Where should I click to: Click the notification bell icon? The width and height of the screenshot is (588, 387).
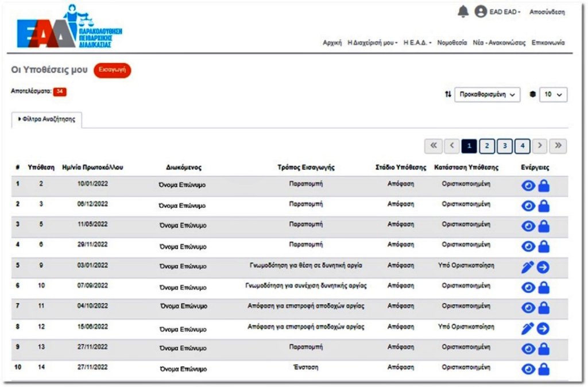point(463,11)
